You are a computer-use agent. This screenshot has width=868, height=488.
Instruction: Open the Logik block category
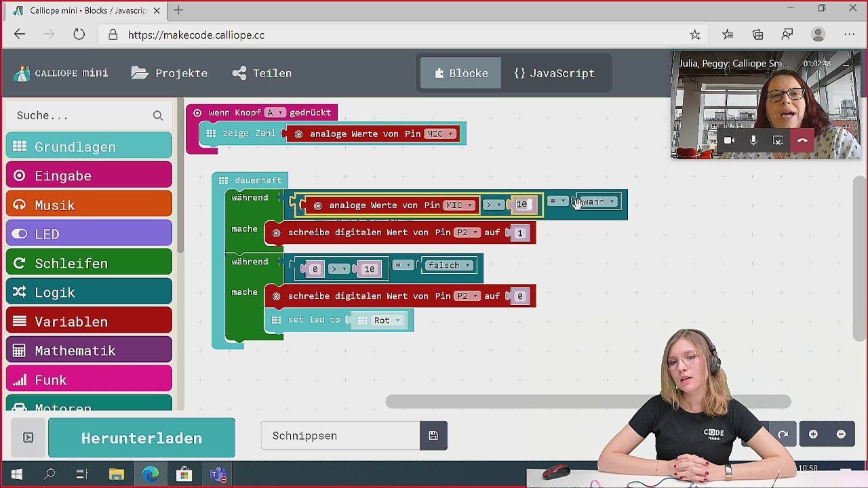point(89,292)
